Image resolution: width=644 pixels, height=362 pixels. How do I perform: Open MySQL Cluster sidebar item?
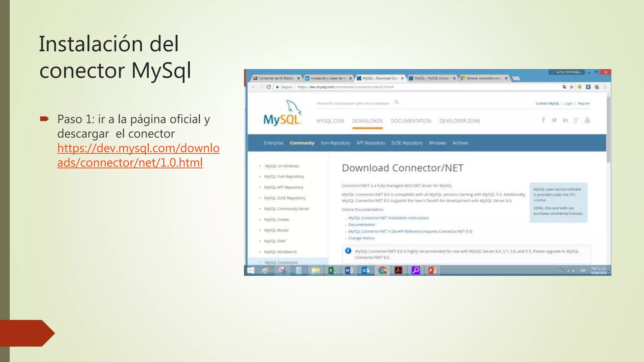[x=277, y=220]
